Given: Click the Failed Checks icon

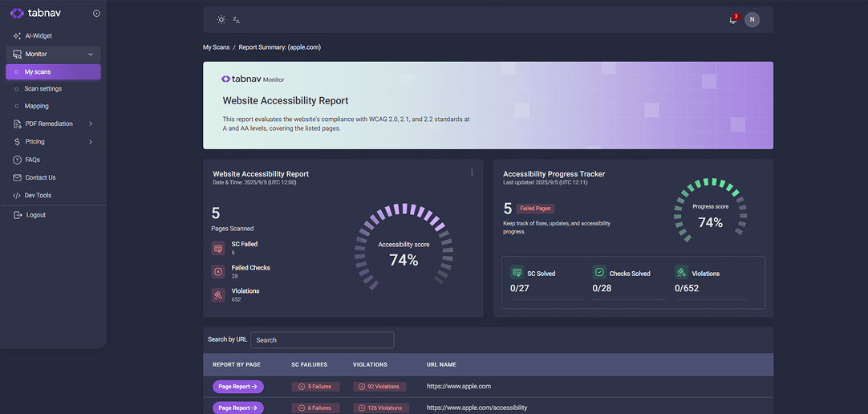Looking at the screenshot, I should (218, 272).
